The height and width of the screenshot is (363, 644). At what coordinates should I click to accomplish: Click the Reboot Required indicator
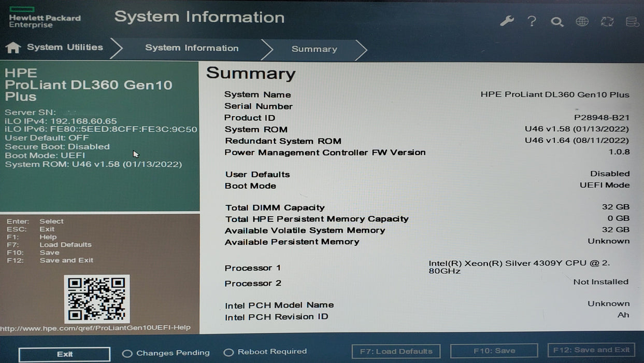tap(265, 352)
